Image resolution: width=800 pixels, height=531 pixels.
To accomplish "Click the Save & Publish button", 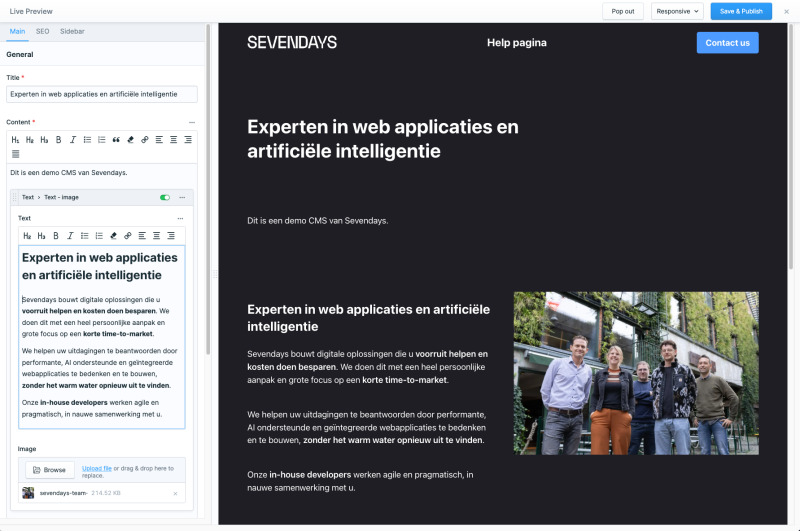I will tap(741, 11).
